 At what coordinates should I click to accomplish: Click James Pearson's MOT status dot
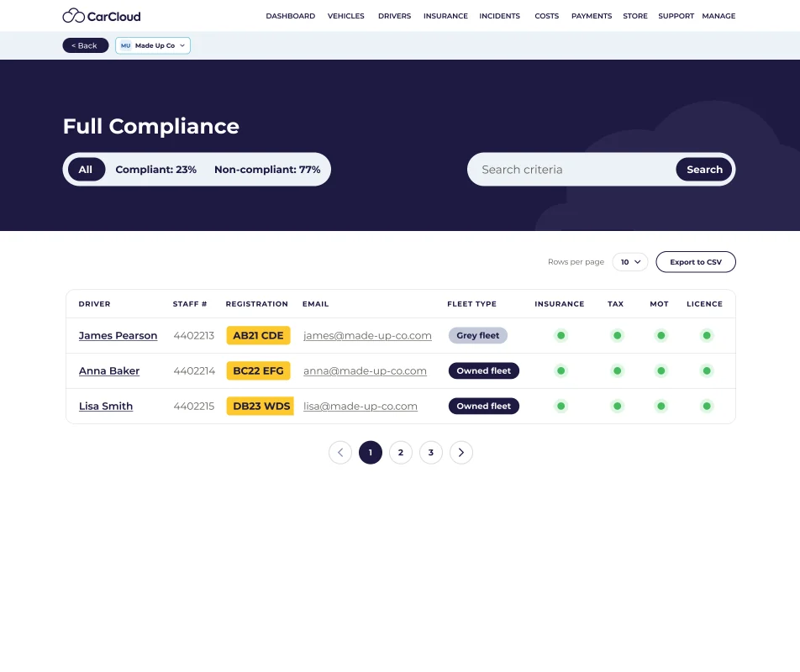661,335
